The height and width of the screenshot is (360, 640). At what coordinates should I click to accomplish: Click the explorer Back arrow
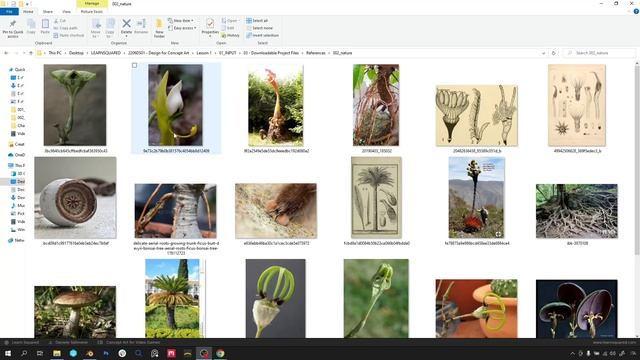pos(6,53)
